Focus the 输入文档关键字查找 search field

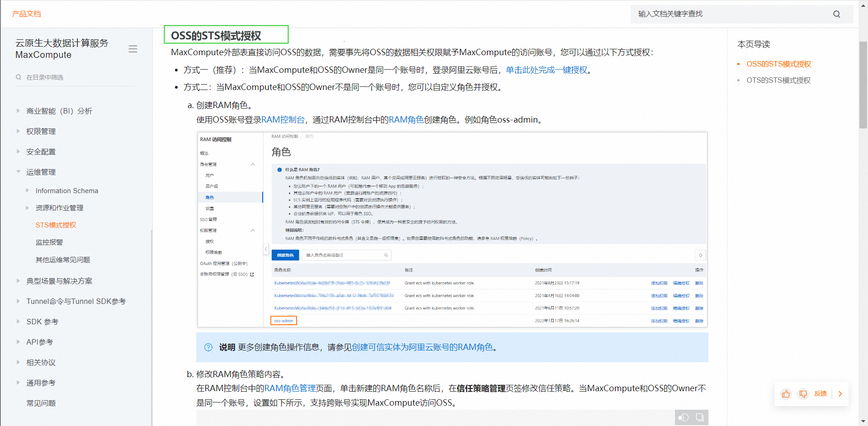coord(741,14)
